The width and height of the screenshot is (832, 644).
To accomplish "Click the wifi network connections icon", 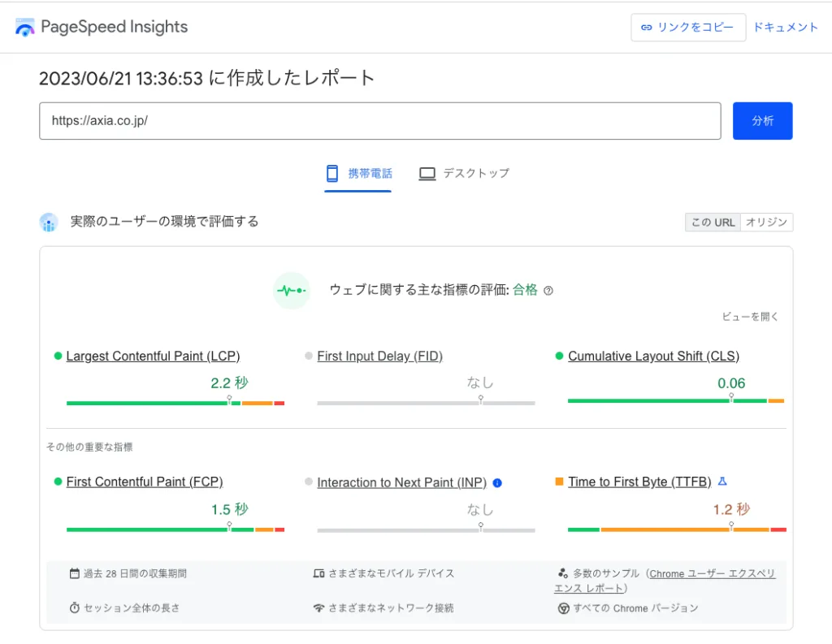I will [318, 608].
